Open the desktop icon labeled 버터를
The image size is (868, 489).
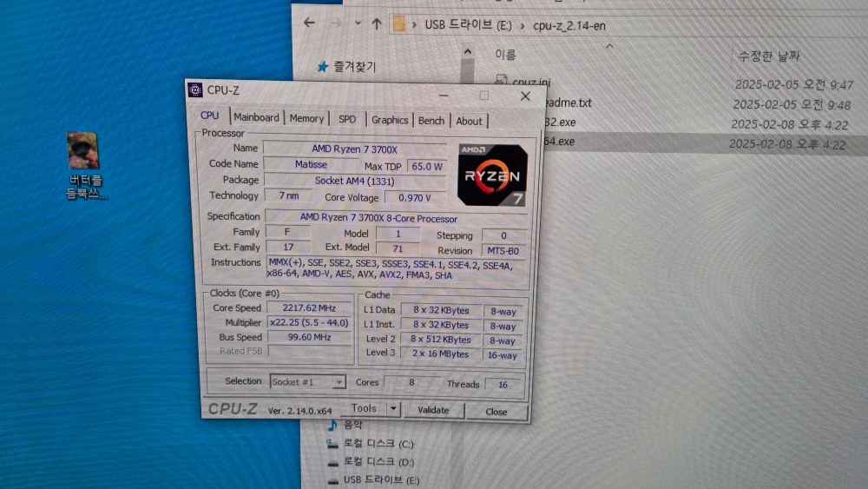pos(85,165)
